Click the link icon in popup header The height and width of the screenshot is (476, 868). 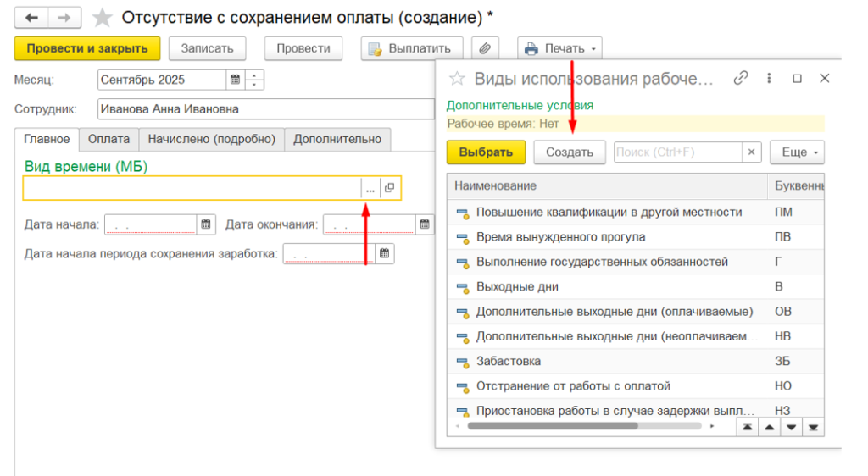click(x=741, y=78)
